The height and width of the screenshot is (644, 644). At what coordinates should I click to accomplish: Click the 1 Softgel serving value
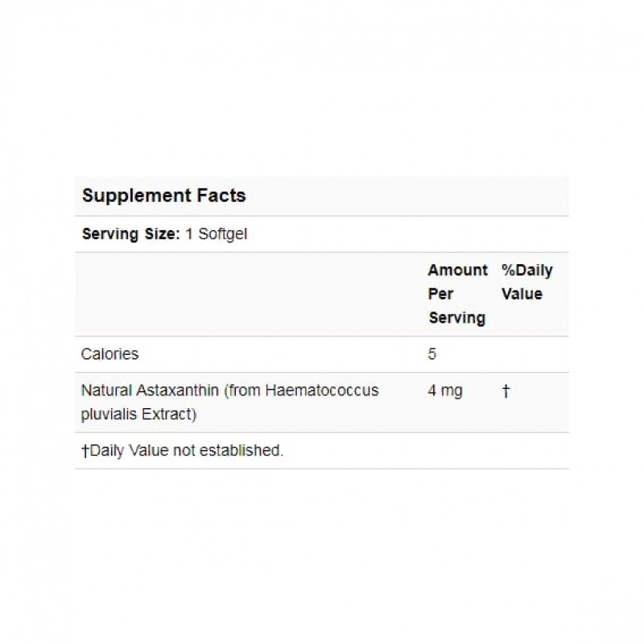point(215,234)
